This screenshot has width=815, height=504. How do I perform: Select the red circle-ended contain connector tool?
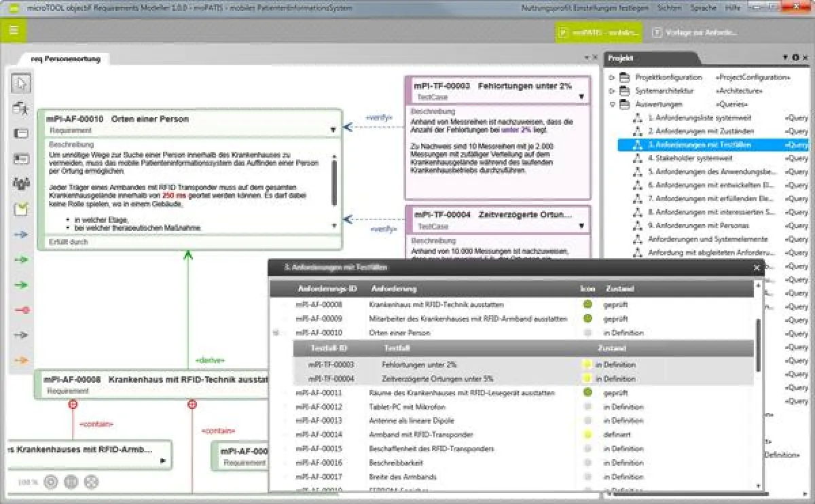point(20,310)
